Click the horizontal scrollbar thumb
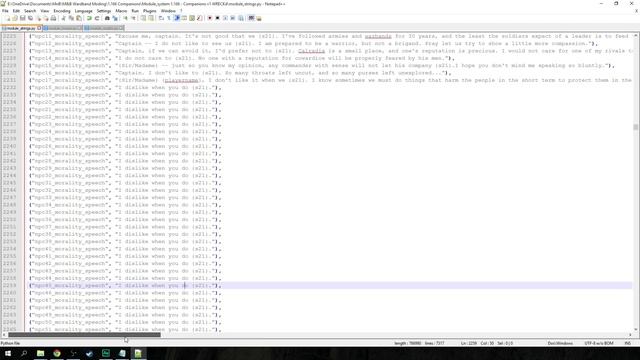The image size is (640, 360). [84, 335]
